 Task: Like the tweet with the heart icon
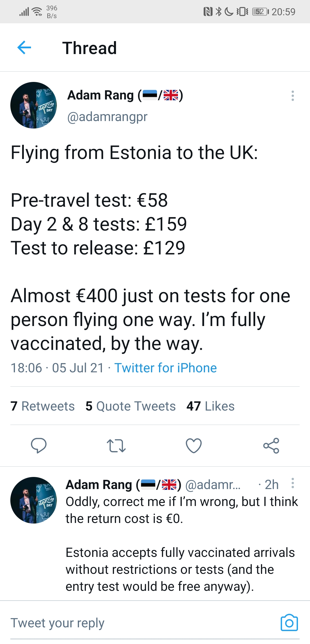(x=194, y=446)
